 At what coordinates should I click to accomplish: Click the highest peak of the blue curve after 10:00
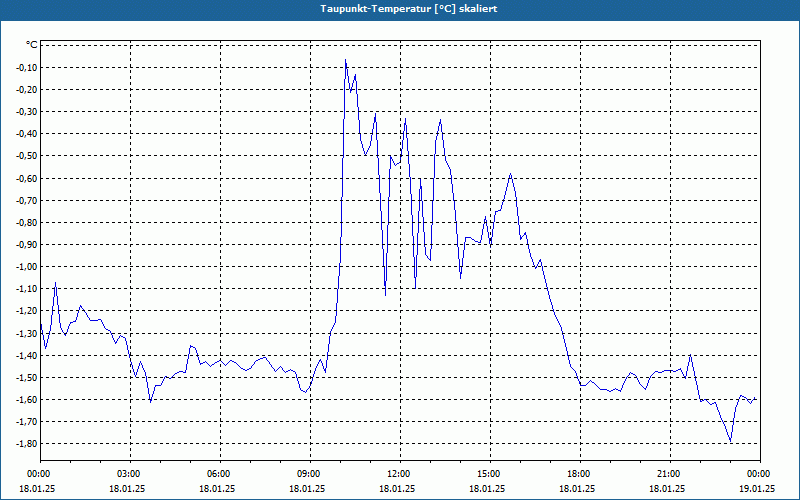(345, 60)
